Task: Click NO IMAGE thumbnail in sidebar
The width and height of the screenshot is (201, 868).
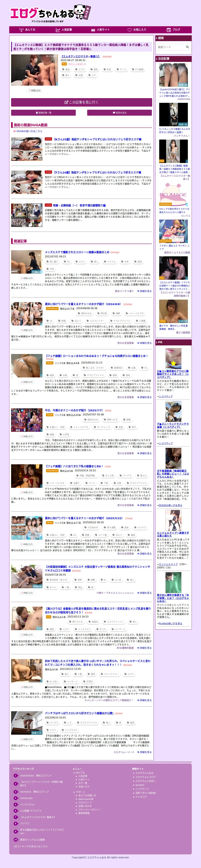Action: [x=173, y=194]
